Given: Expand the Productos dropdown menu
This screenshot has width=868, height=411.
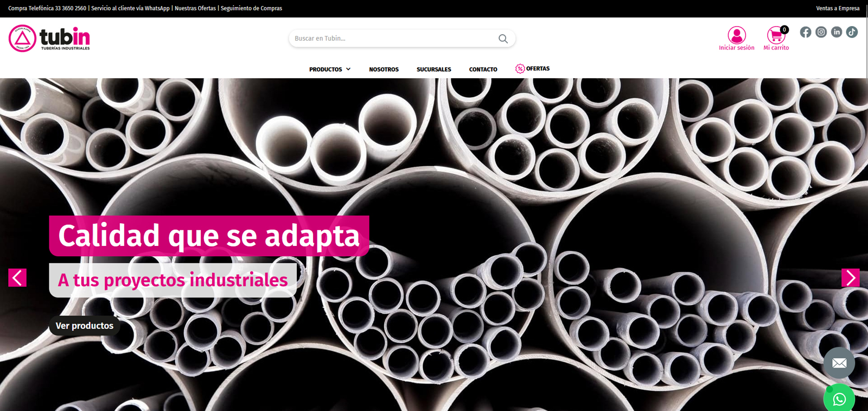Looking at the screenshot, I should tap(330, 69).
